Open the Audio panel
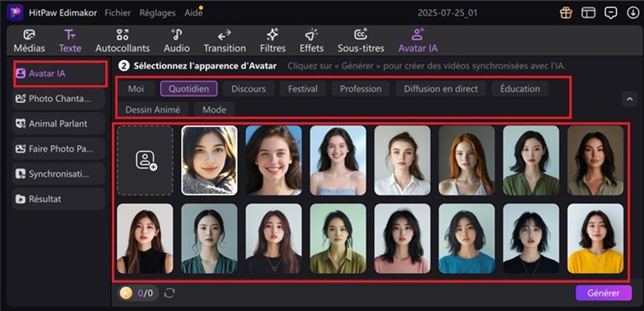Screen dimensions: 644x311 pyautogui.click(x=177, y=41)
